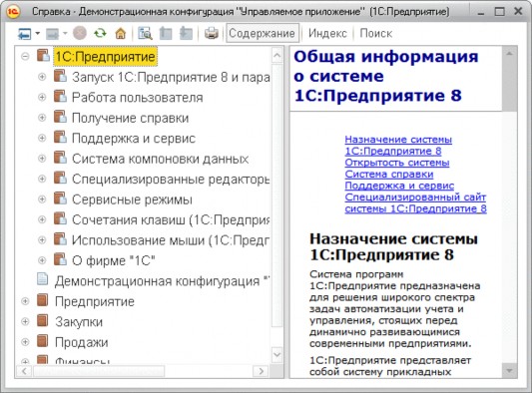Image resolution: width=532 pixels, height=393 pixels.
Task: Click closed book icon beside Продажи
Action: [42, 341]
